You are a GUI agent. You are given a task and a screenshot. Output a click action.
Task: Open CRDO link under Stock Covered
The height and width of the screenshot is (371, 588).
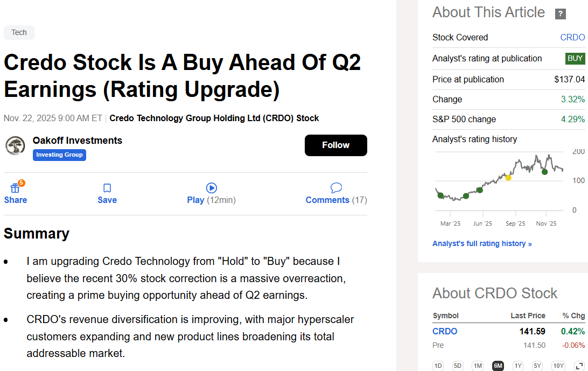[572, 37]
